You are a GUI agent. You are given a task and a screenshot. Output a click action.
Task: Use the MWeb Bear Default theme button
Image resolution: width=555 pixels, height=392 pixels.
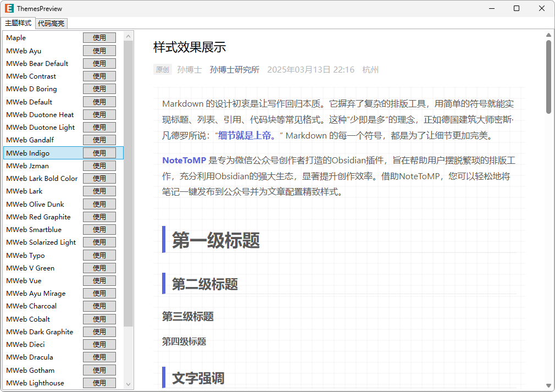coord(99,63)
